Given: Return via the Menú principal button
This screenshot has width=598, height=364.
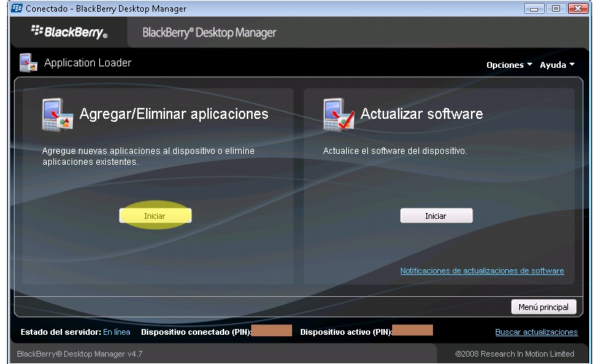Looking at the screenshot, I should click(543, 307).
